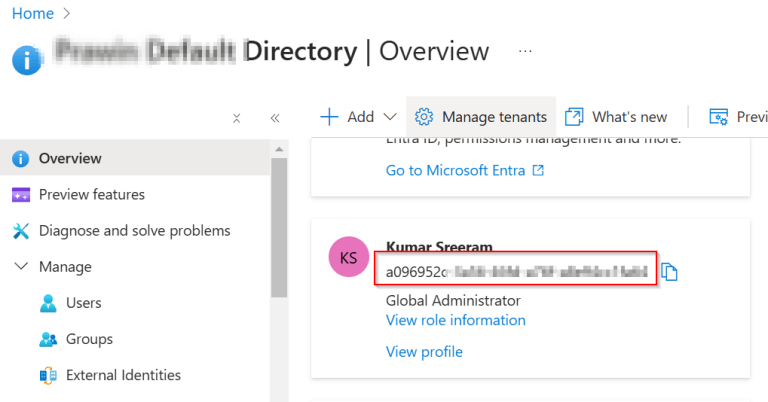
Task: Open Groups in the sidebar
Action: tap(88, 339)
